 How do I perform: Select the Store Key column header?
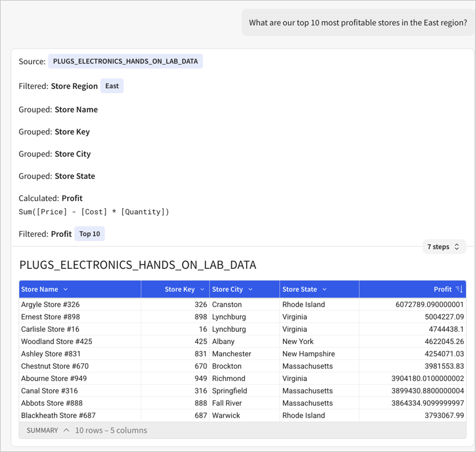[175, 289]
